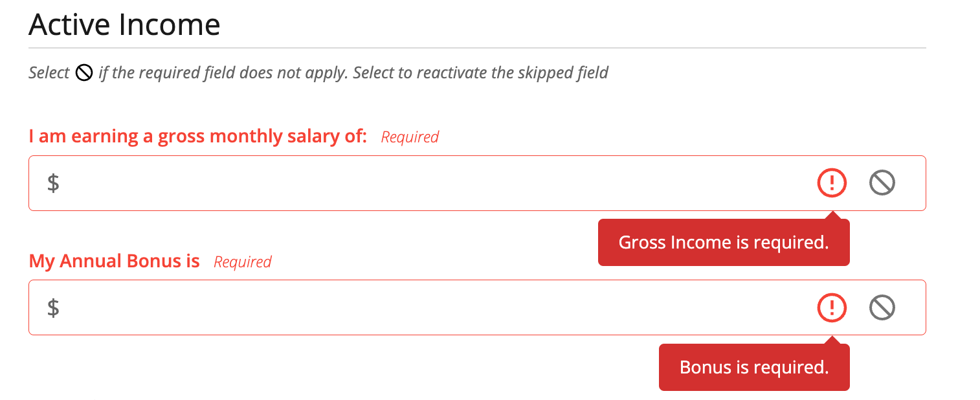Click inside the Annual Bonus input
This screenshot has width=980, height=400.
pyautogui.click(x=388, y=307)
